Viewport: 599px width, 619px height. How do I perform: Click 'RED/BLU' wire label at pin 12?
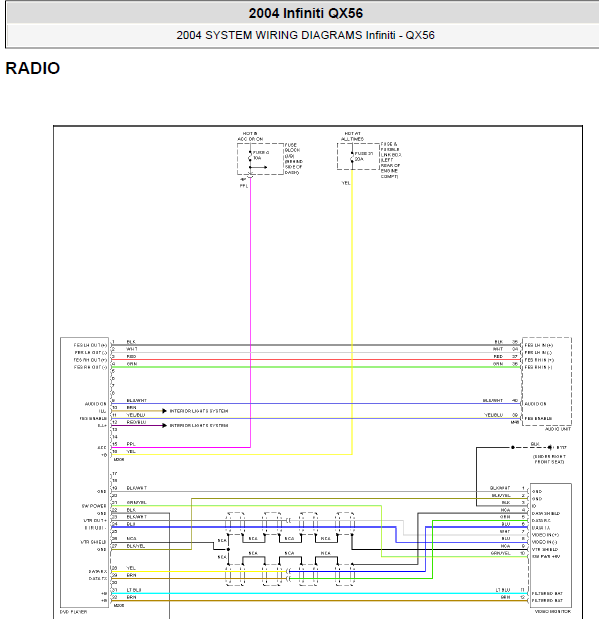click(x=136, y=422)
